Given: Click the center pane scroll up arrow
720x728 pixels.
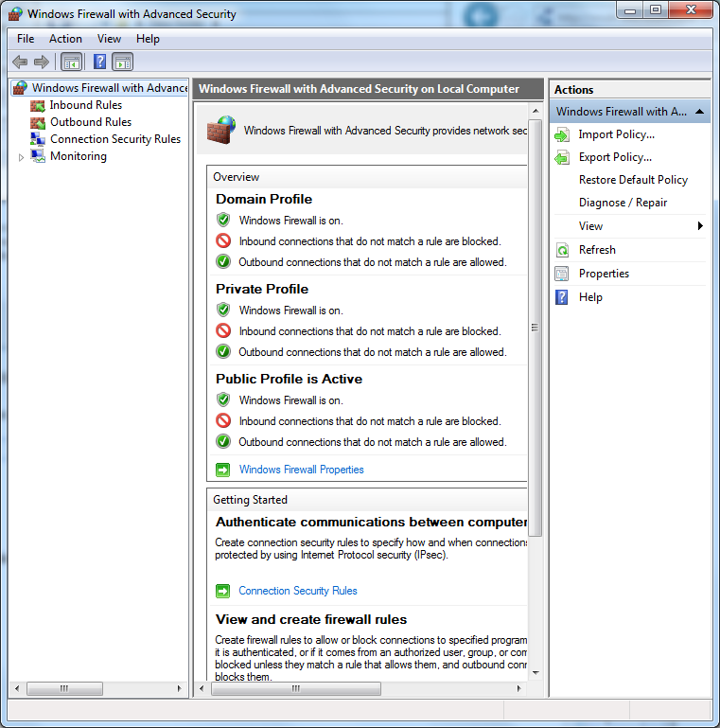Looking at the screenshot, I should (x=536, y=111).
